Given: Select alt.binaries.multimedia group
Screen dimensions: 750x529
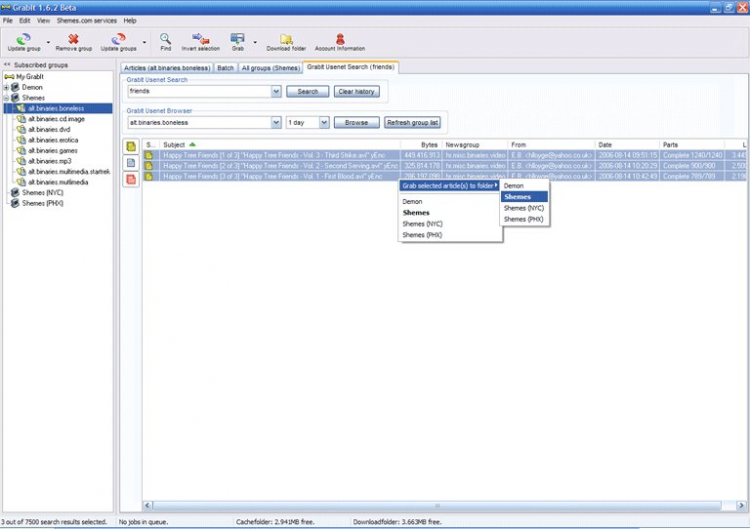Looking at the screenshot, I should (58, 182).
